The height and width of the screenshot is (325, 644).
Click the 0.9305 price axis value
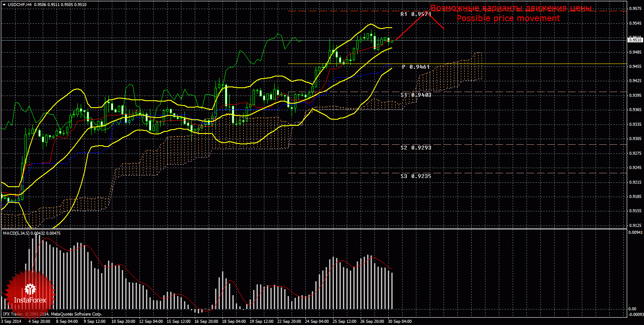click(634, 139)
